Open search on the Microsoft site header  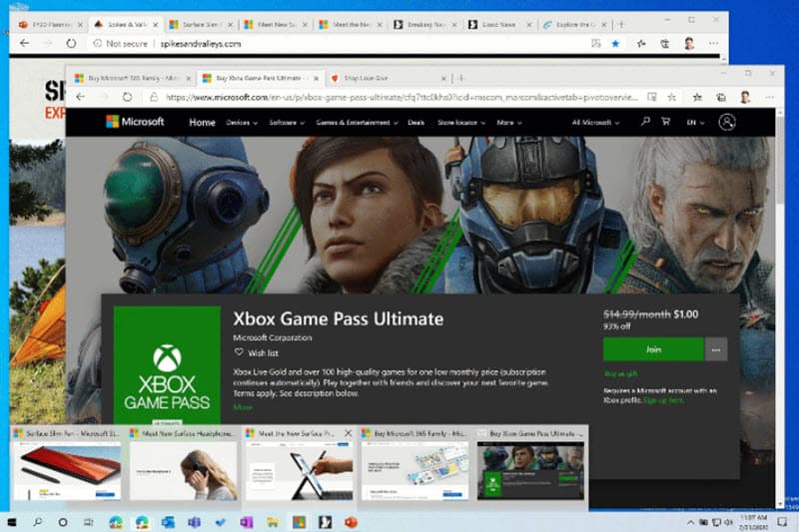coord(645,122)
